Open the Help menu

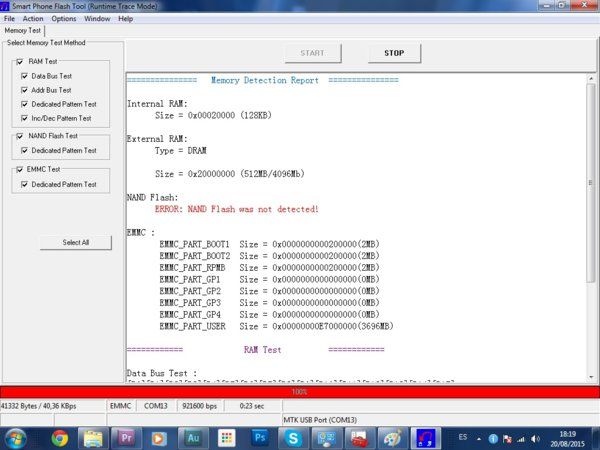pos(126,19)
